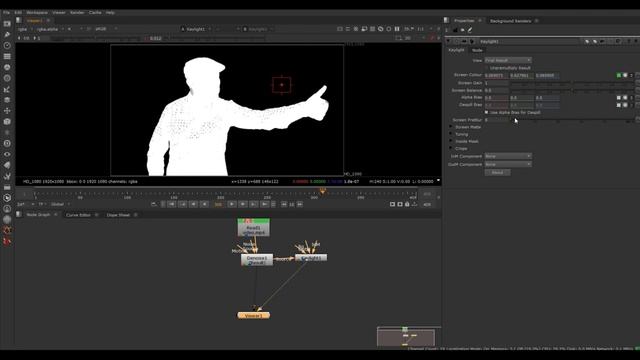Open the Draw nodes toolbar icon
Screen dimensions: 640x360
tap(7, 35)
